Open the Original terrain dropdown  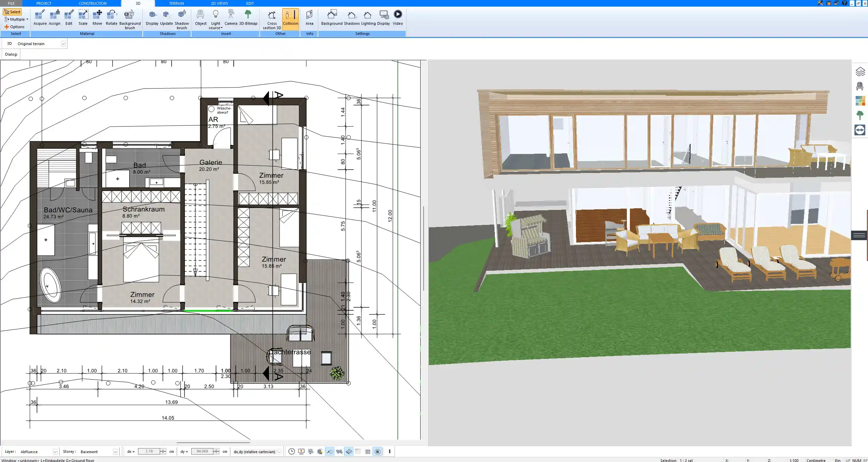[x=63, y=44]
